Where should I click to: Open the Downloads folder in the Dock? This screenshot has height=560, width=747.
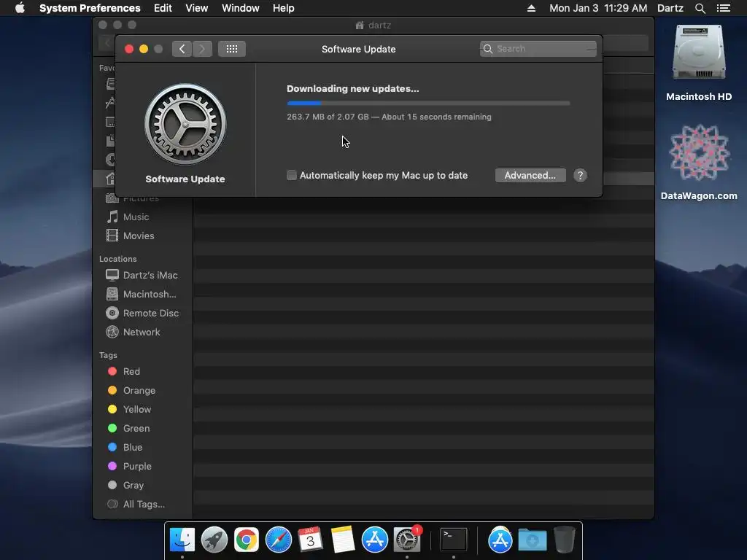[532, 540]
